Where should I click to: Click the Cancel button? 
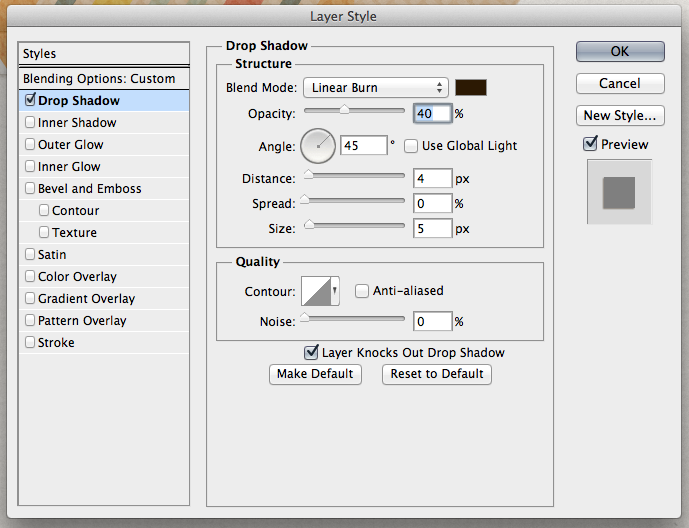coord(620,83)
